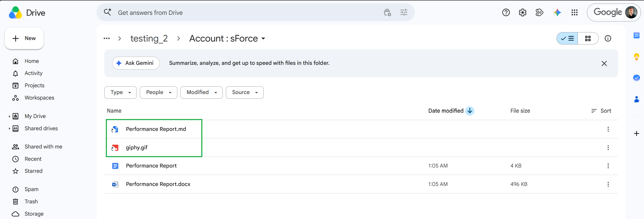This screenshot has width=644, height=219.
Task: Open Contacts person icon in side panel
Action: pyautogui.click(x=636, y=99)
